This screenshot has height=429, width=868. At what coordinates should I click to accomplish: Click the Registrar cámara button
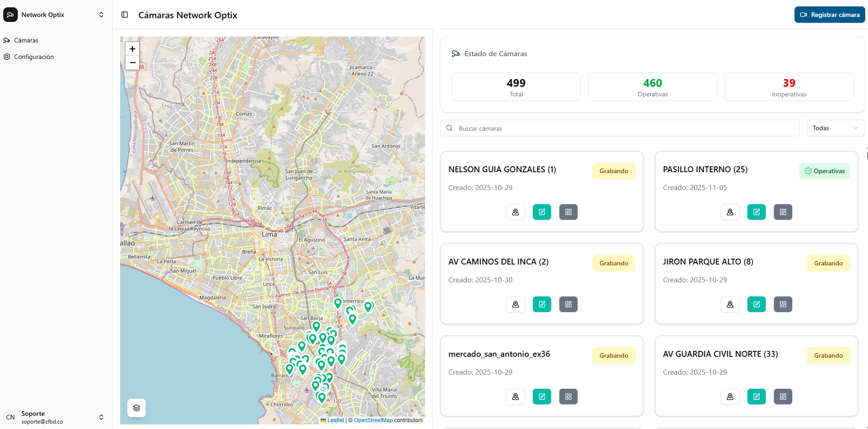coord(830,15)
